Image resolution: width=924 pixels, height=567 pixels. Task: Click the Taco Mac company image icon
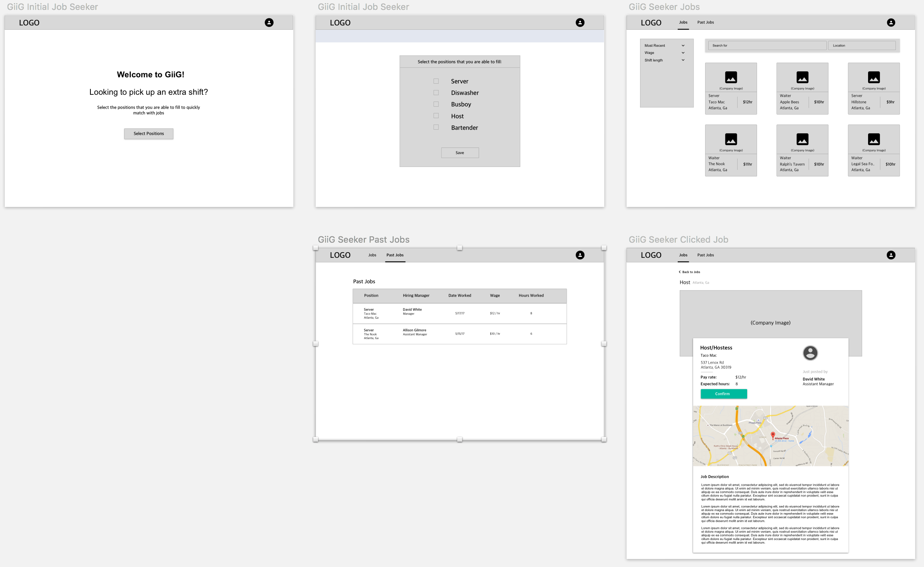pyautogui.click(x=731, y=77)
